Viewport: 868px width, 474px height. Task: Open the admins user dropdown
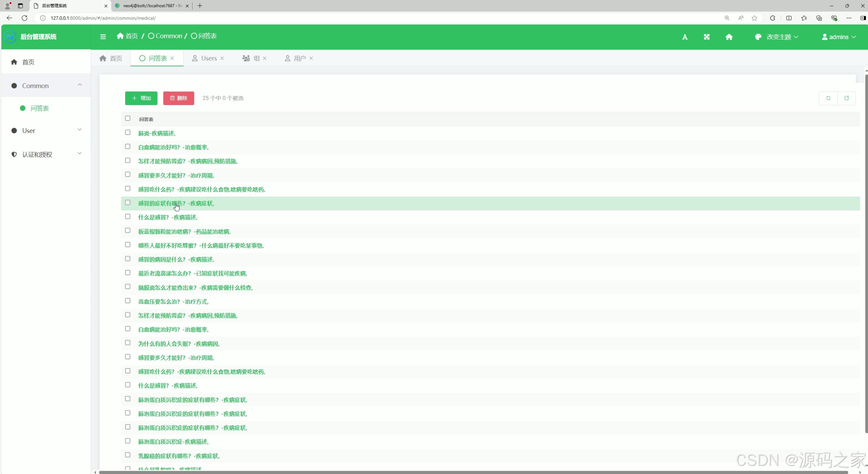[839, 37]
